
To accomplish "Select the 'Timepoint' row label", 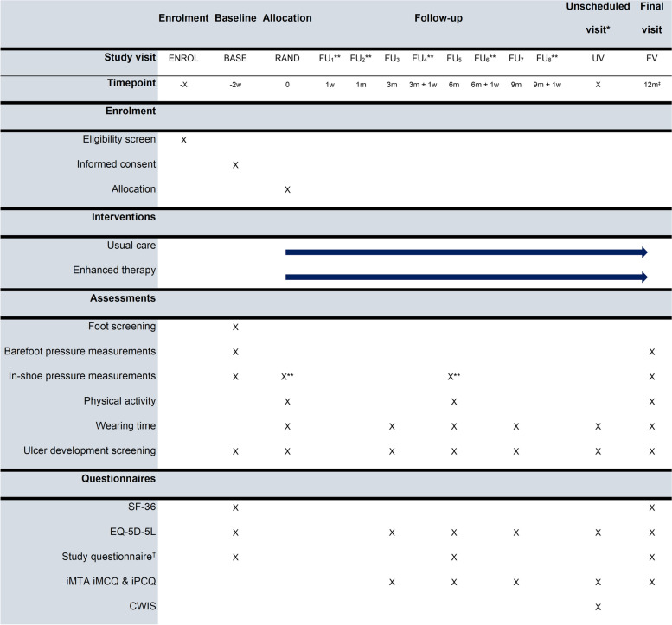I will pyautogui.click(x=131, y=83).
